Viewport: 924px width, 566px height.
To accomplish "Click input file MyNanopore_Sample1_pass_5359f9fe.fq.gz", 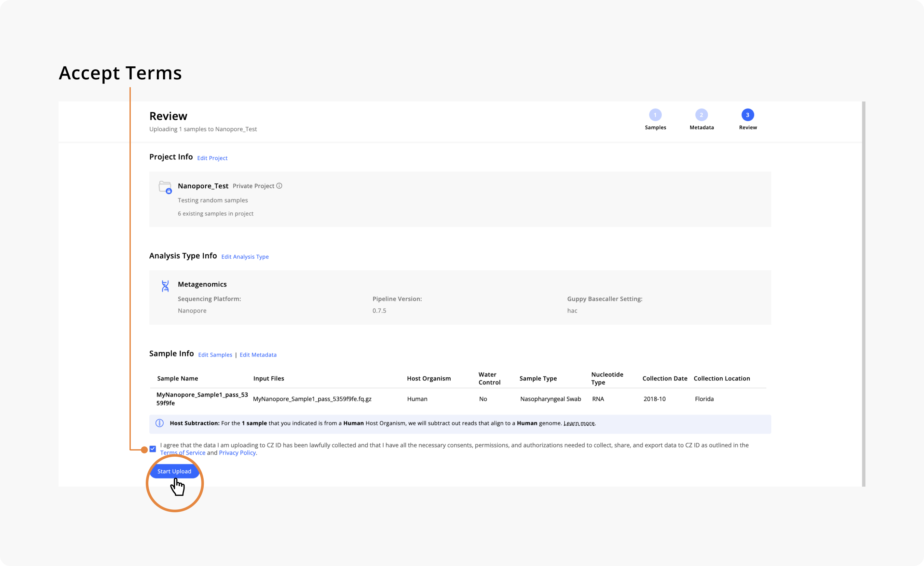I will coord(312,399).
